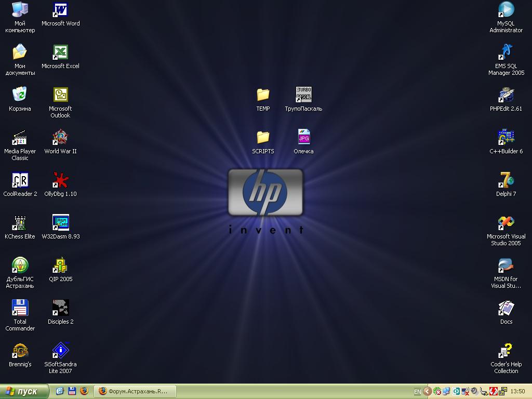
Task: Launch Total Commander from quick launch bar
Action: (x=72, y=391)
